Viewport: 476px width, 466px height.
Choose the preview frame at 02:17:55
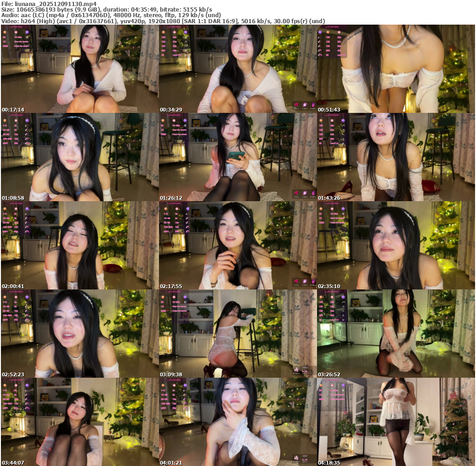pyautogui.click(x=238, y=245)
